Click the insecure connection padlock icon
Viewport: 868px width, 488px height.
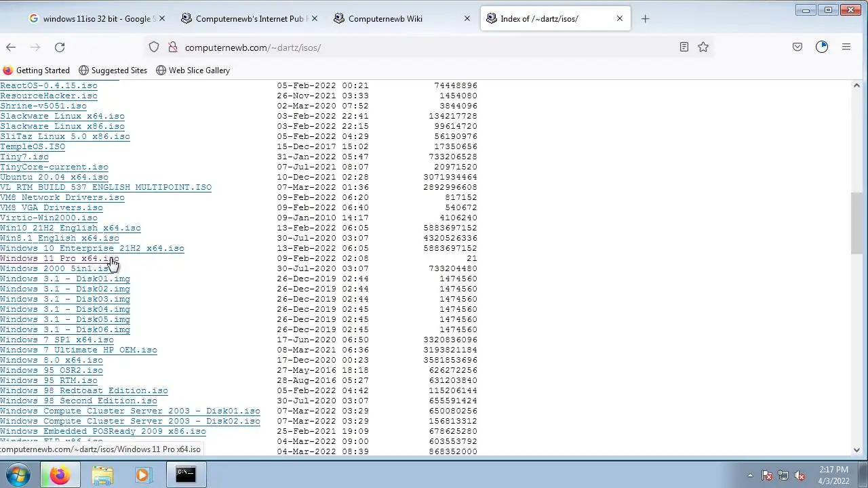(172, 47)
